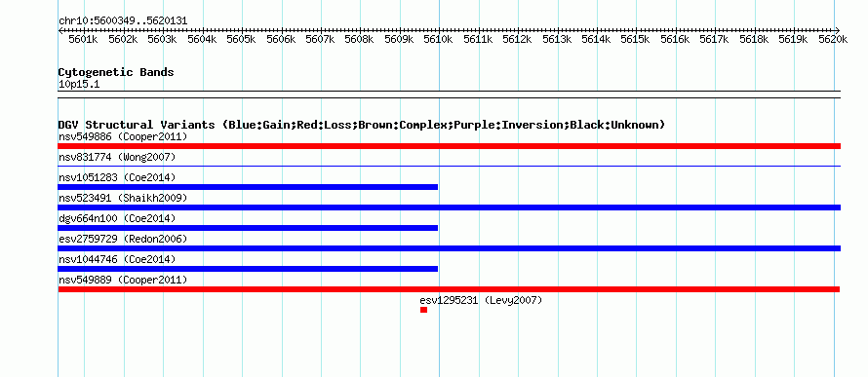868x377 pixels.
Task: Click the 5603k ruler tick label
Action: [163, 40]
